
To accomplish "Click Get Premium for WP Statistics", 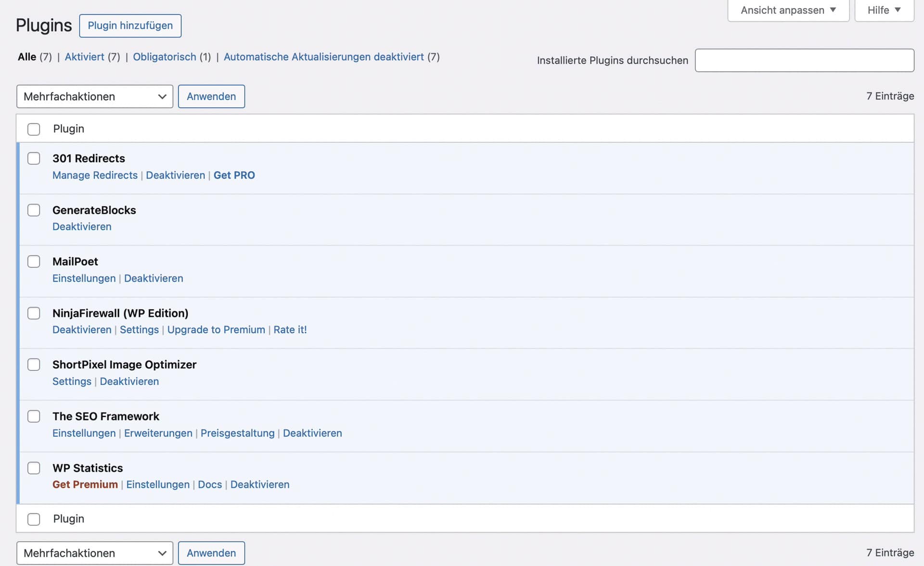I will [85, 485].
